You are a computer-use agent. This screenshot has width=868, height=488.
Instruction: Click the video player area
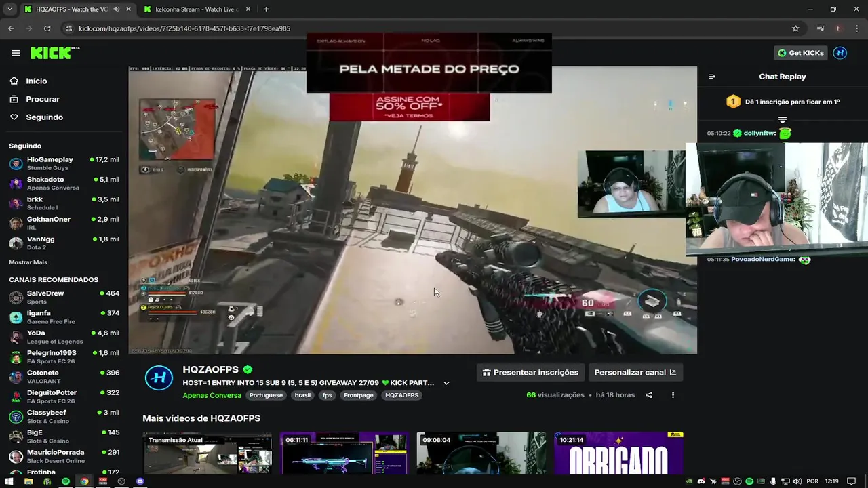412,210
